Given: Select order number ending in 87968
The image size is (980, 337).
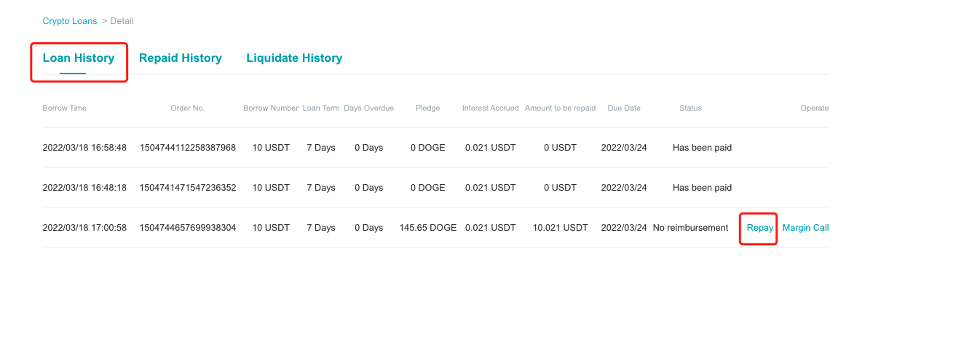Looking at the screenshot, I should [188, 148].
